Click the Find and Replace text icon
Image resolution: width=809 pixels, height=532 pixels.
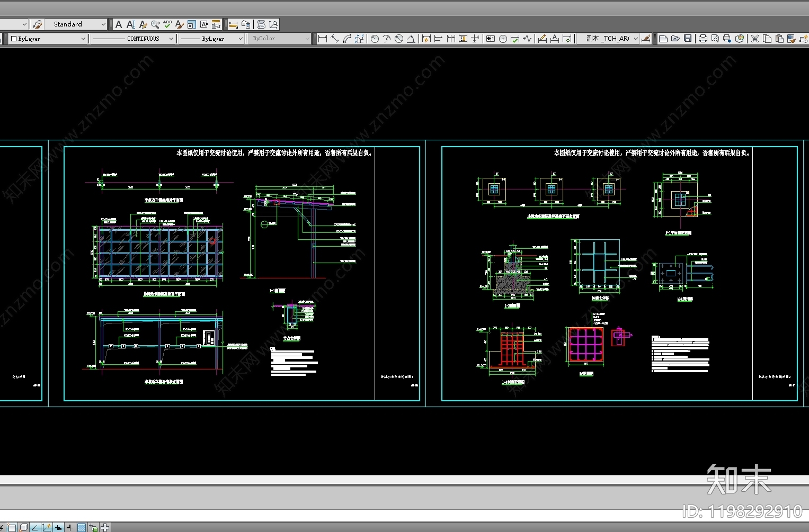(x=155, y=24)
